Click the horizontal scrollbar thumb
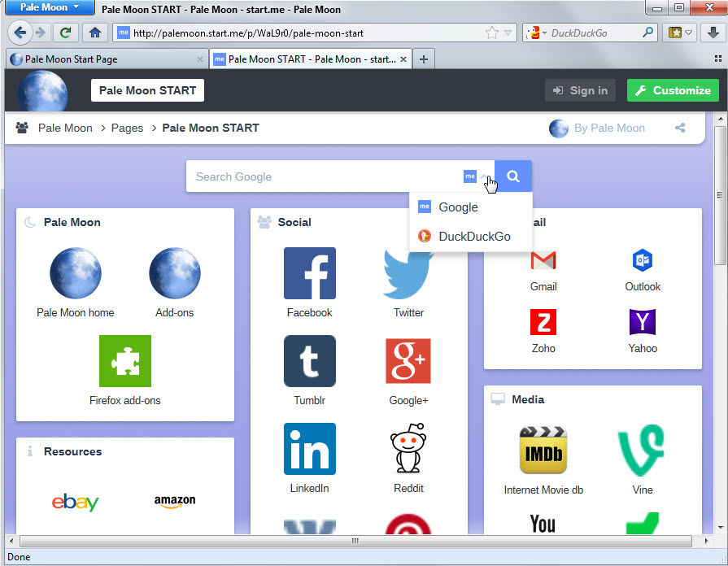The height and width of the screenshot is (566, 728). coord(355,541)
